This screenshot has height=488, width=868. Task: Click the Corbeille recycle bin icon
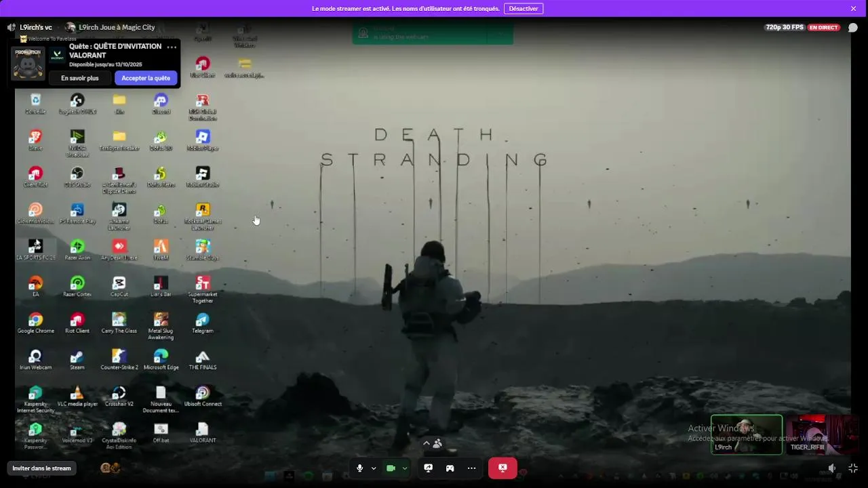point(35,104)
